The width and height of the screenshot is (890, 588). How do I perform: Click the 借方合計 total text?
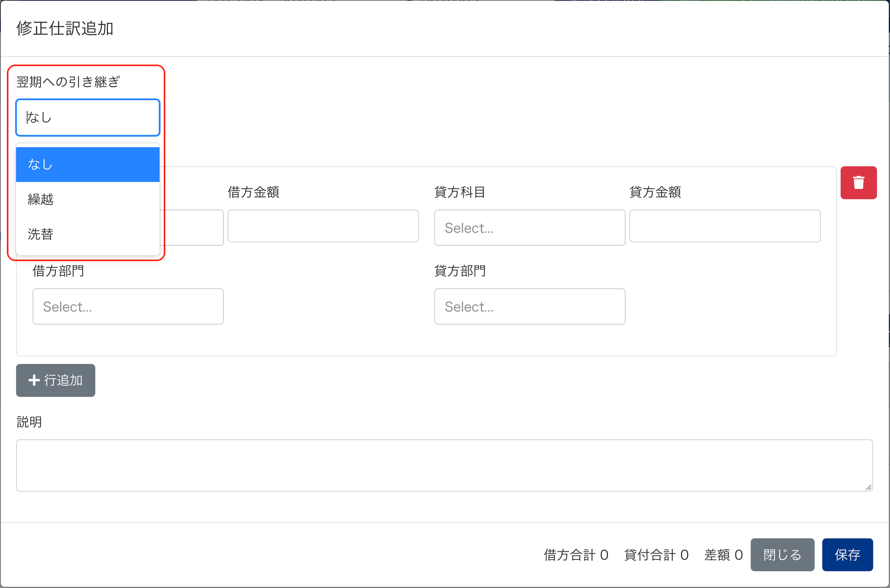[576, 555]
